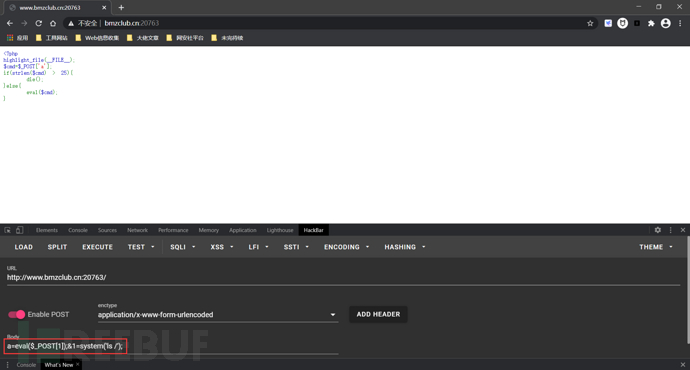Screen dimensions: 690x370
Task: Open the 网安社平台 bookmark folder
Action: [185, 38]
